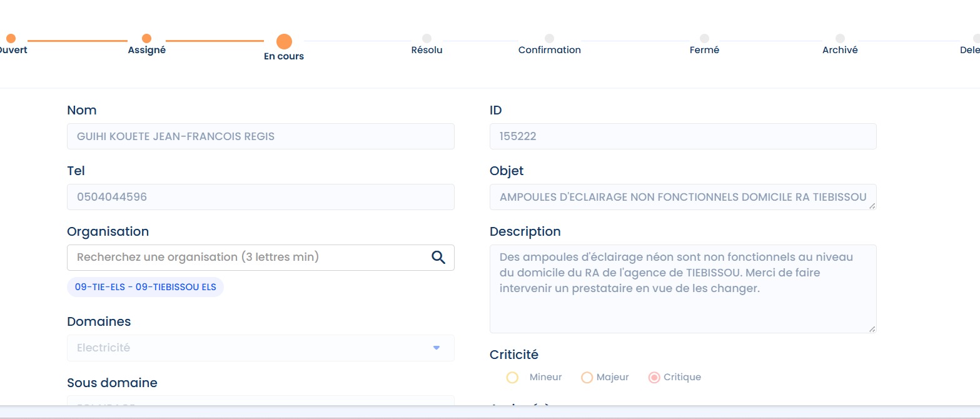Viewport: 980px width, 419px height.
Task: Click the Nom field with GUIHI KOUETE
Action: 260,136
